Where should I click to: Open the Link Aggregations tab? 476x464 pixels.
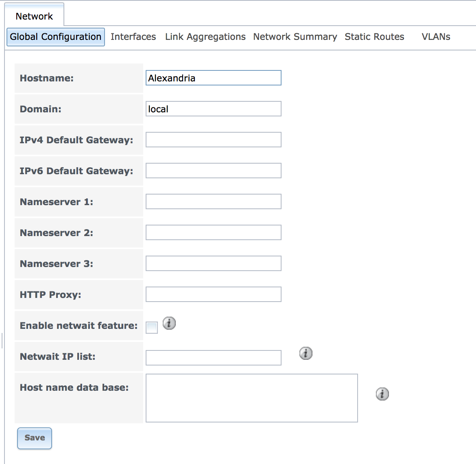pos(205,37)
